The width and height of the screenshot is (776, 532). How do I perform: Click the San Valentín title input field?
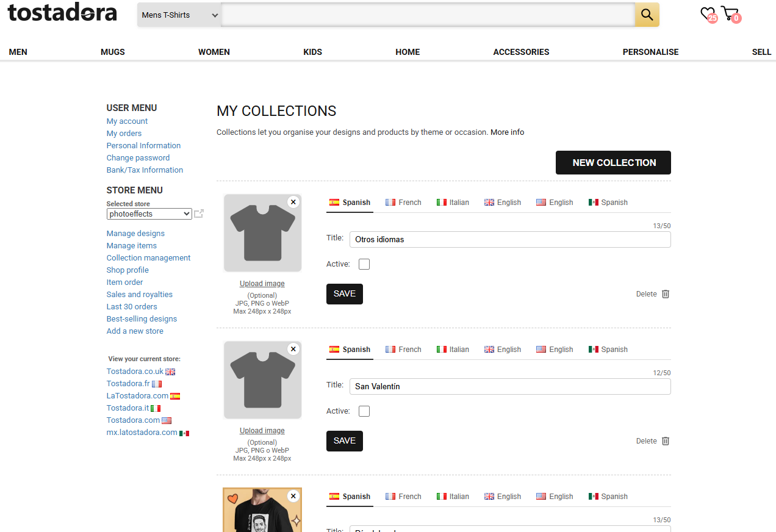click(x=510, y=386)
